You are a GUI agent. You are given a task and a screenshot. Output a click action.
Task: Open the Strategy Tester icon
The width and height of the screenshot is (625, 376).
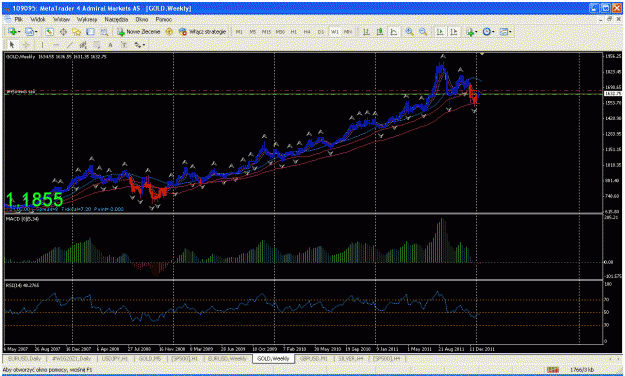pos(104,32)
